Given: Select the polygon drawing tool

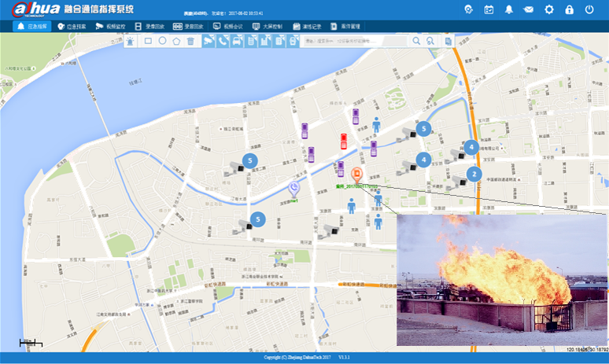Looking at the screenshot, I should coord(176,41).
